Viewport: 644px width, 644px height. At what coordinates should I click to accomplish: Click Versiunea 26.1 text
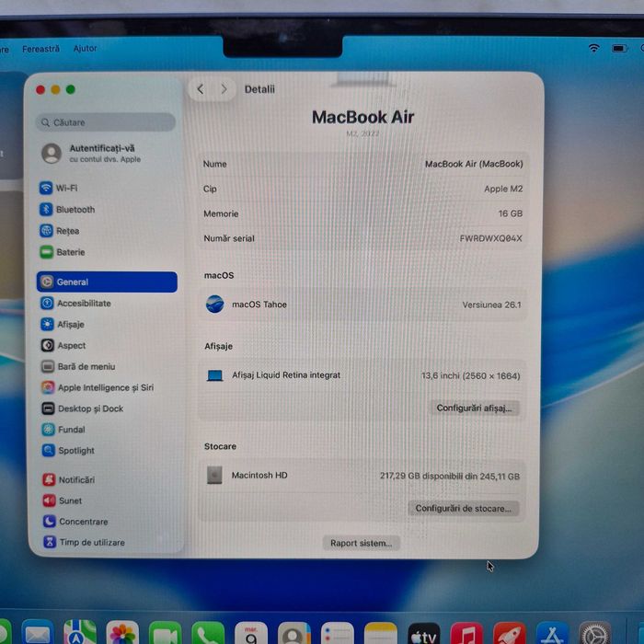(491, 305)
